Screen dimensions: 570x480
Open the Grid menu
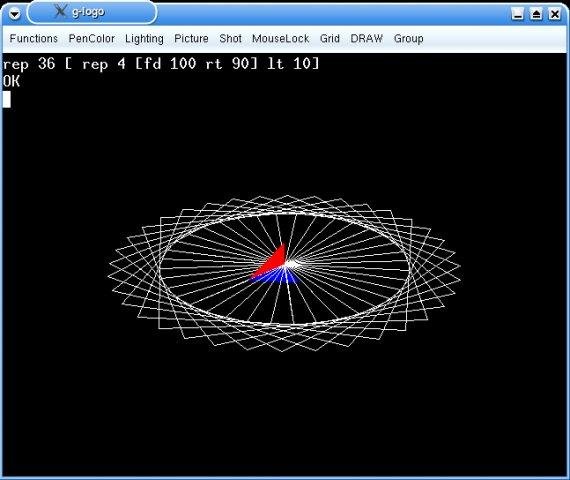pos(330,39)
